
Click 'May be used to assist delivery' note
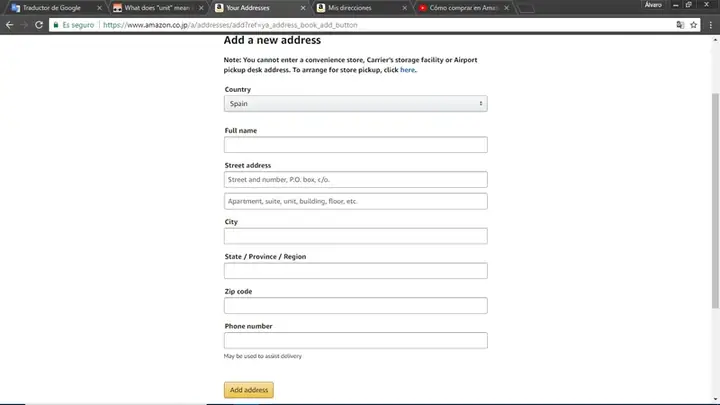[x=263, y=356]
